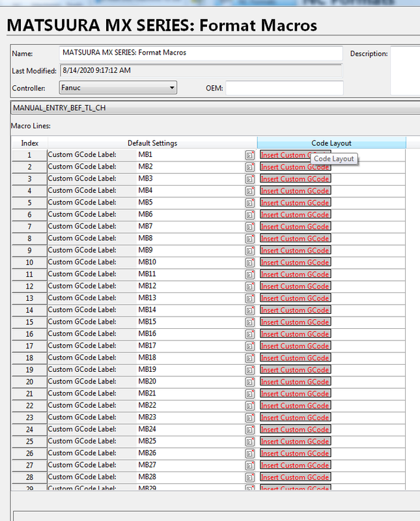This screenshot has width=420, height=521.
Task: Click Insert Custom GCode link for row 27
Action: click(295, 466)
